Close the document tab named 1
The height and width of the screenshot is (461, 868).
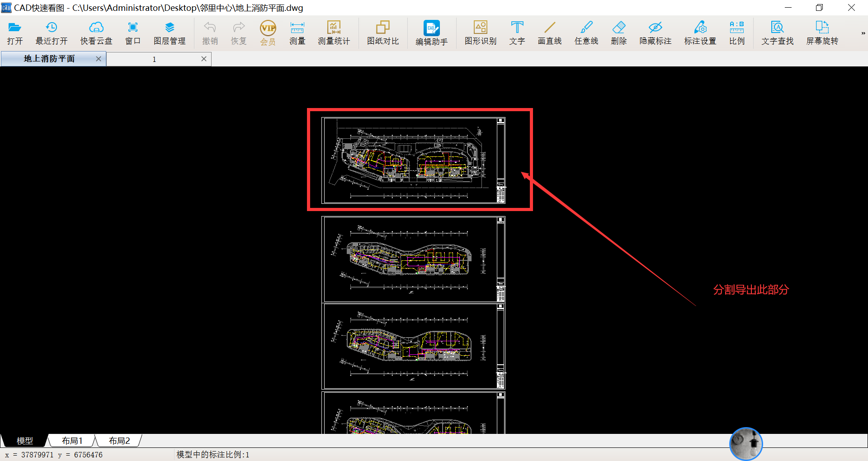tap(204, 59)
